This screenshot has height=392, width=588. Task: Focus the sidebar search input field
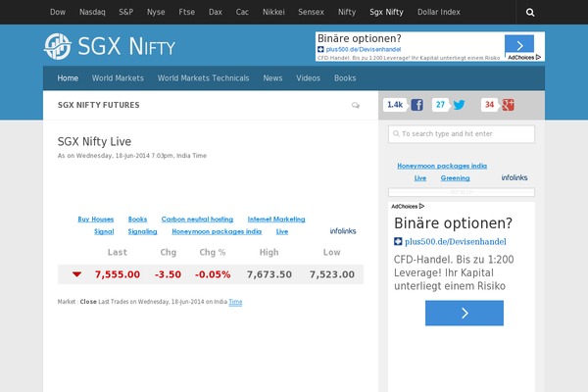[x=462, y=133]
